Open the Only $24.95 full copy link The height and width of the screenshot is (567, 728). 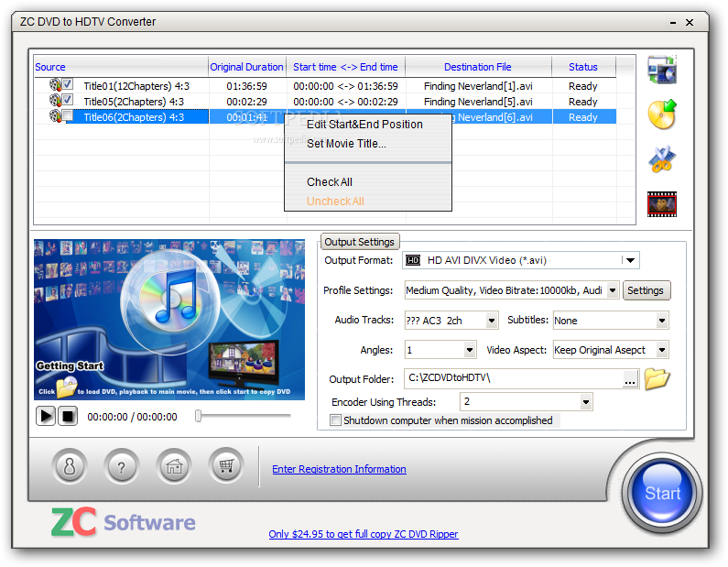pos(363,534)
